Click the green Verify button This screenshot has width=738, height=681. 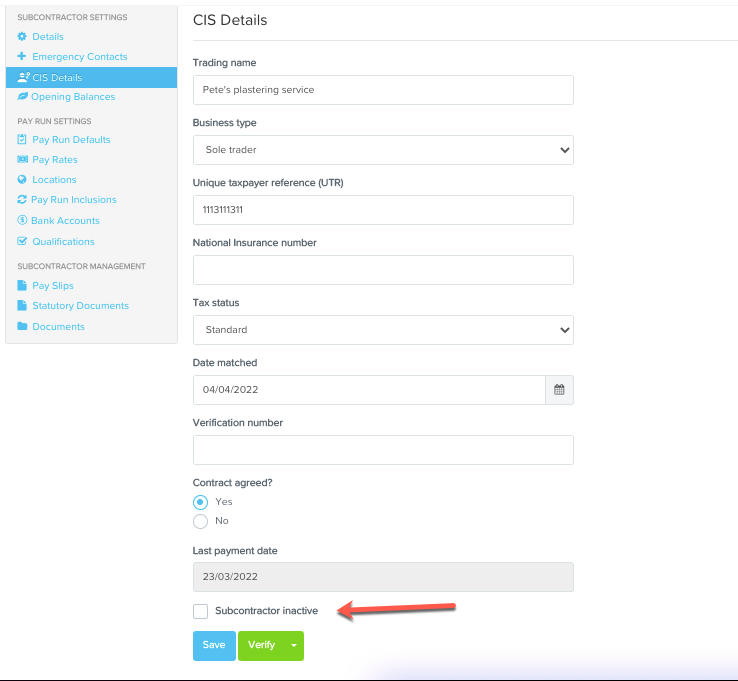point(261,646)
